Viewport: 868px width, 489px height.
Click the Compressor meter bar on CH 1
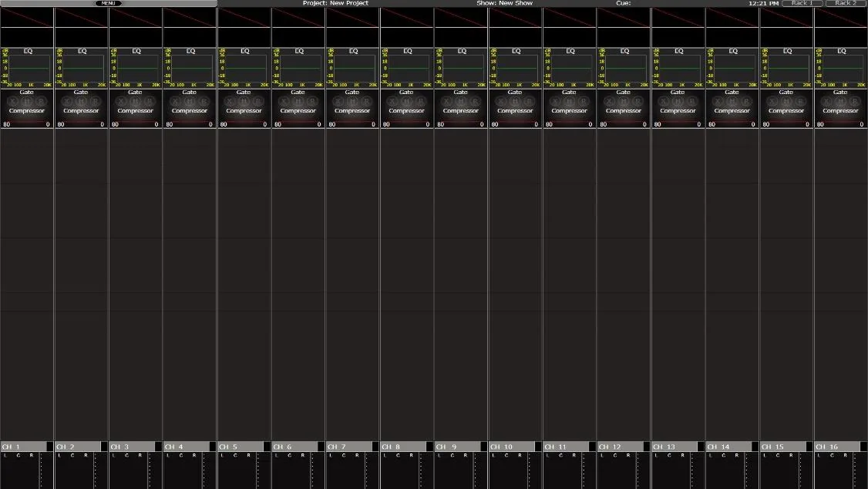click(26, 124)
